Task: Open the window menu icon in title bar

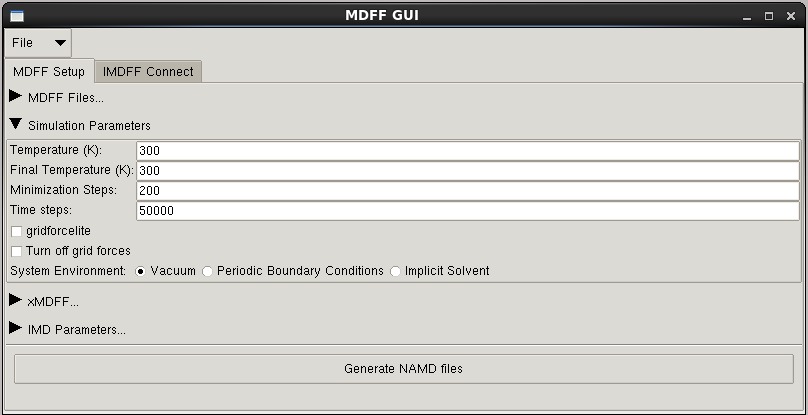Action: (x=16, y=16)
